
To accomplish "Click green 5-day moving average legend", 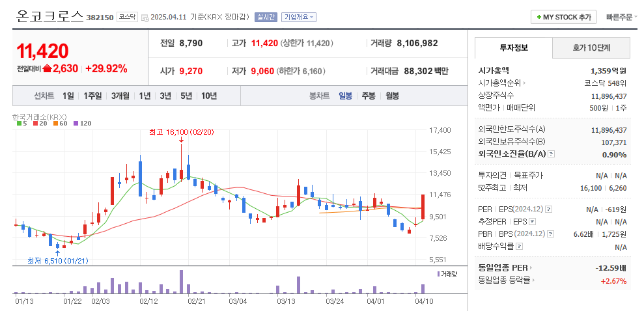I will coord(21,123).
